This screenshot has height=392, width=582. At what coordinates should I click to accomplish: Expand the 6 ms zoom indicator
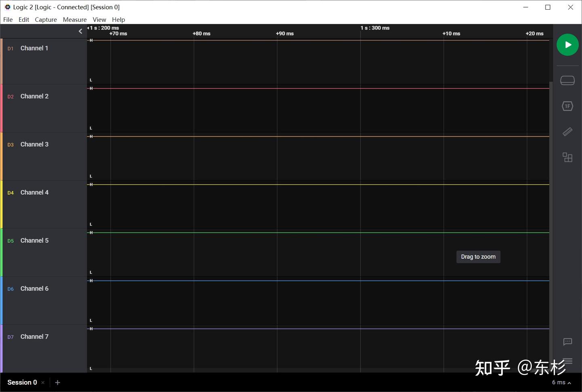(x=561, y=382)
